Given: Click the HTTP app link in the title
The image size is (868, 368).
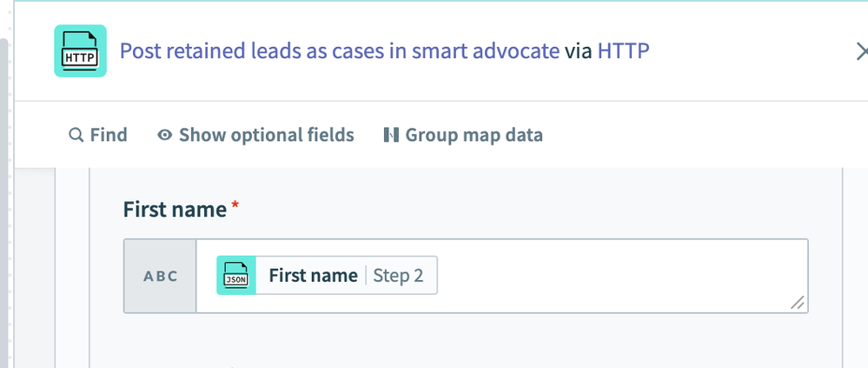Looking at the screenshot, I should click(x=623, y=51).
